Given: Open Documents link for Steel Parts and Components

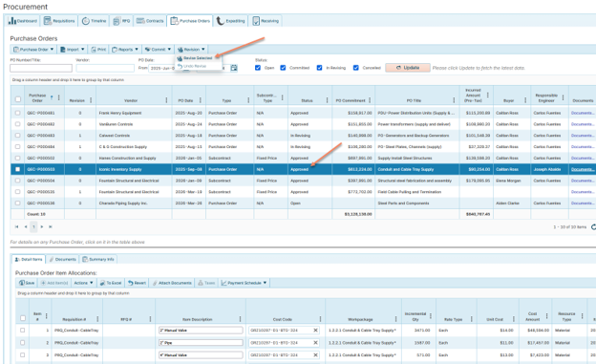Looking at the screenshot, I should (x=583, y=203).
